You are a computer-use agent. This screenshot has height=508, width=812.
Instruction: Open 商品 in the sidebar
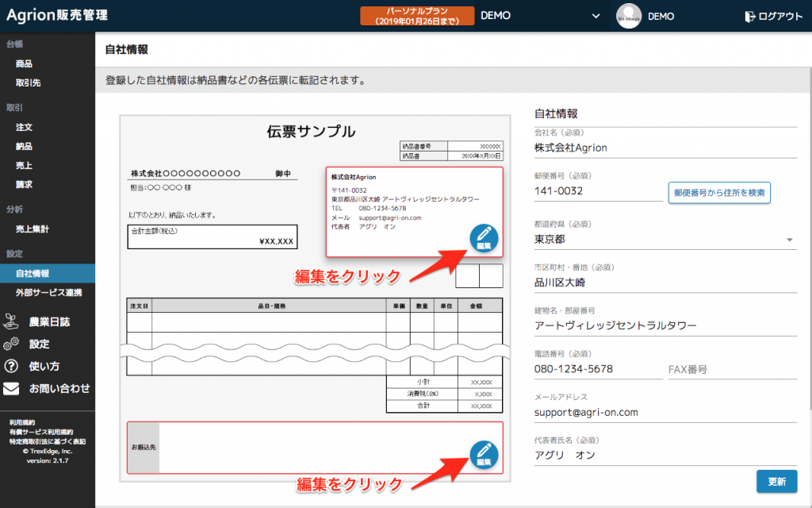pos(24,63)
